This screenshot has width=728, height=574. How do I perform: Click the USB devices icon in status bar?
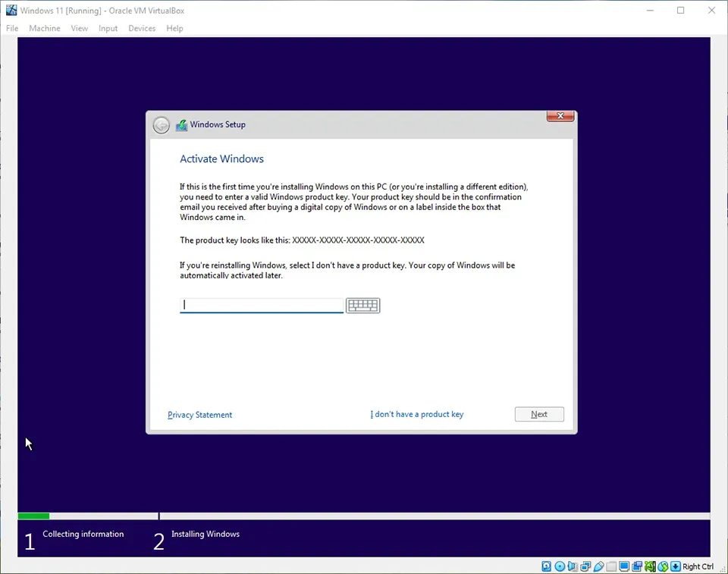pyautogui.click(x=599, y=566)
